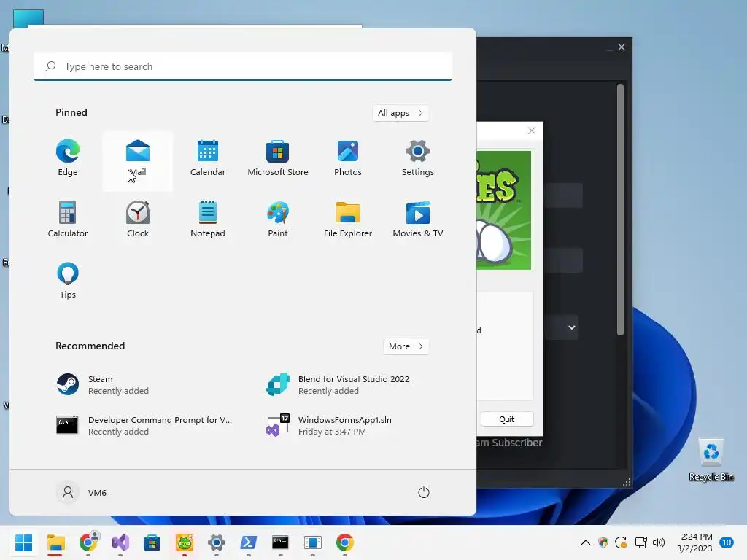Open notification center badge showing 10
The width and height of the screenshot is (747, 560).
tap(727, 542)
